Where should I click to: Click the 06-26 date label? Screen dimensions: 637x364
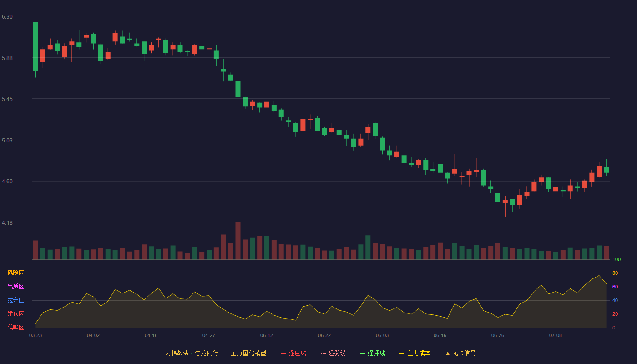click(498, 335)
